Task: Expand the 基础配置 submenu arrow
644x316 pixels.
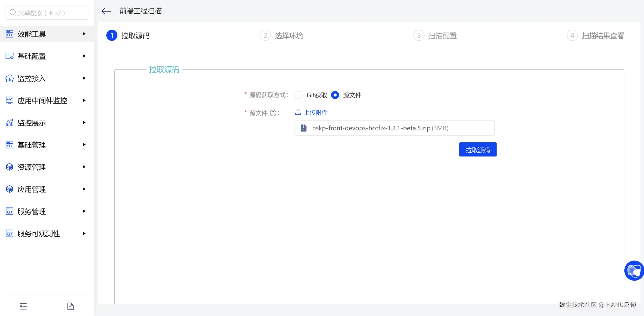Action: pyautogui.click(x=84, y=56)
